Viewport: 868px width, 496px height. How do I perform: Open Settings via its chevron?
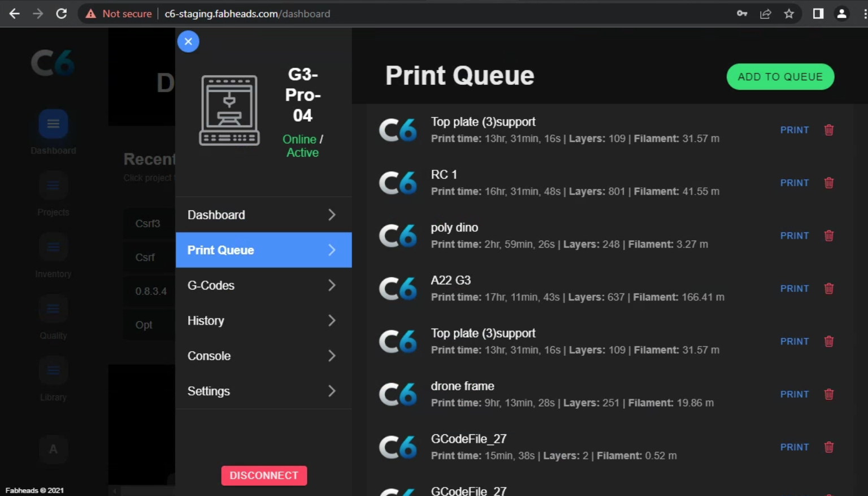332,391
